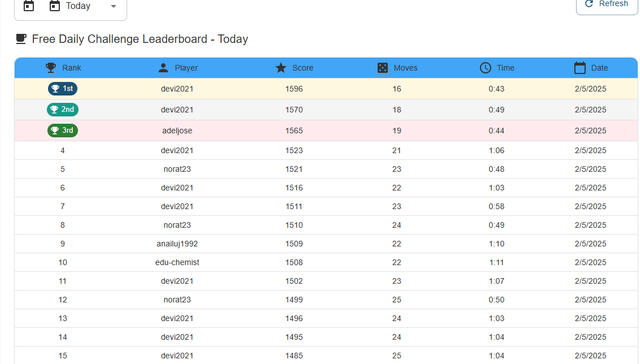This screenshot has width=640, height=364.
Task: Click the Refresh button
Action: pos(607,5)
